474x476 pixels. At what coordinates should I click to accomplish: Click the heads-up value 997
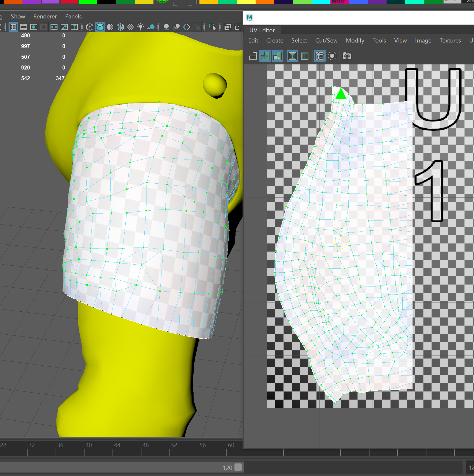click(25, 46)
